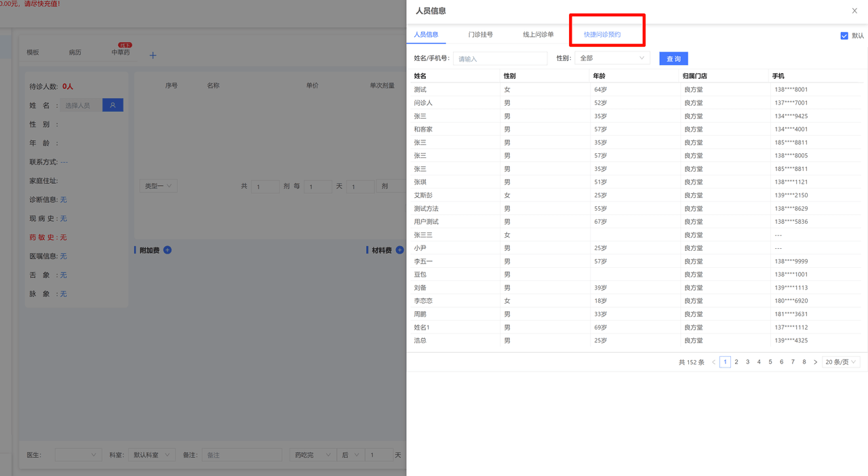Add a new tab with the plus icon after 中草药
868x476 pixels.
pos(153,55)
